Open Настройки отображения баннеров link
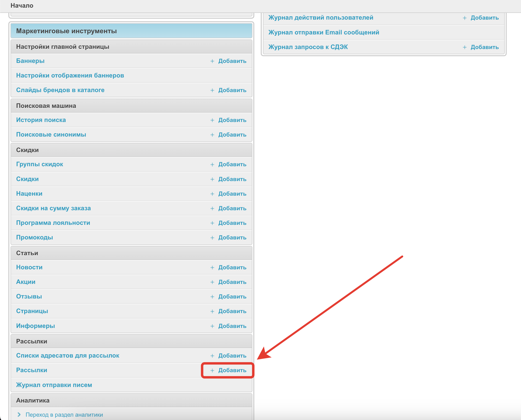This screenshot has height=420, width=521. click(x=70, y=76)
